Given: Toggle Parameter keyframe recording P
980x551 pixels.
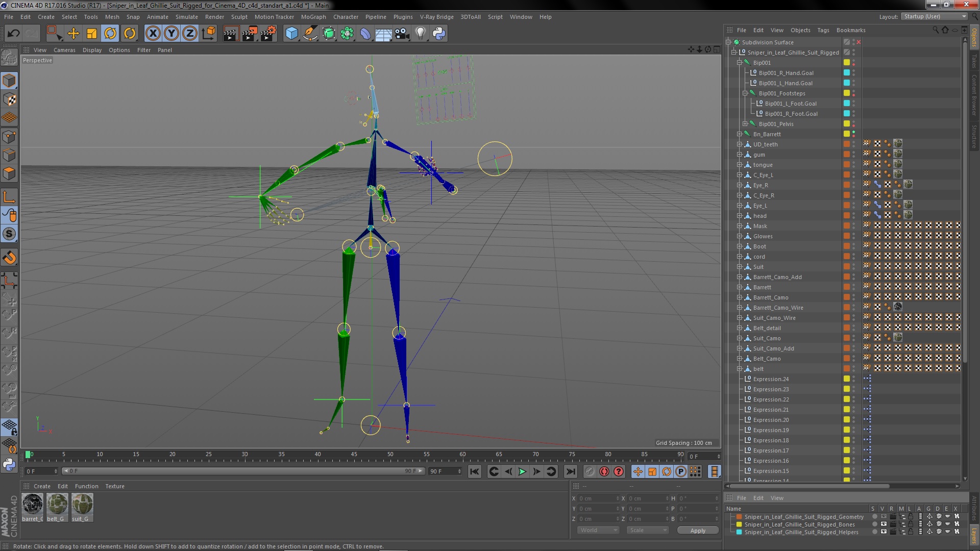Looking at the screenshot, I should click(681, 471).
